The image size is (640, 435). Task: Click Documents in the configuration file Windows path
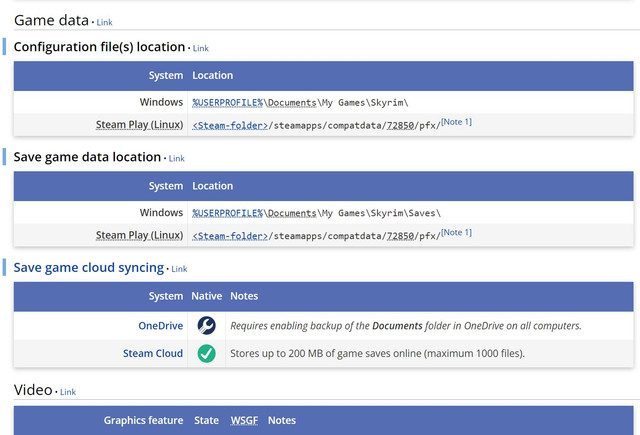point(292,103)
